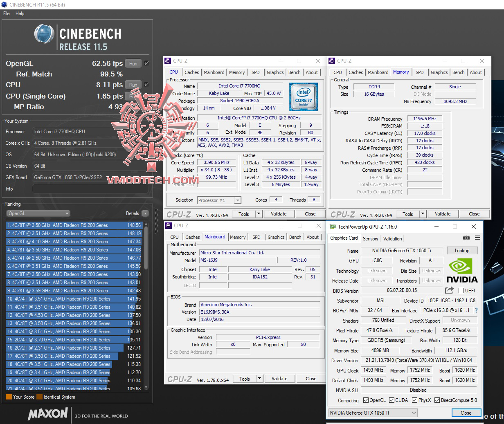504x424 pixels.
Task: Run the CPU benchmark
Action: pyautogui.click(x=133, y=85)
